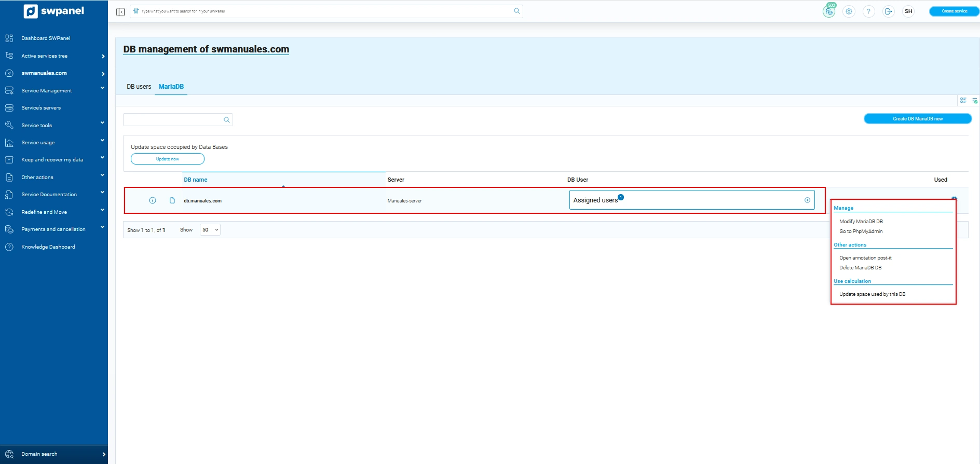Switch to the list view icon above the table
Screen dimensions: 980x464
[963, 100]
